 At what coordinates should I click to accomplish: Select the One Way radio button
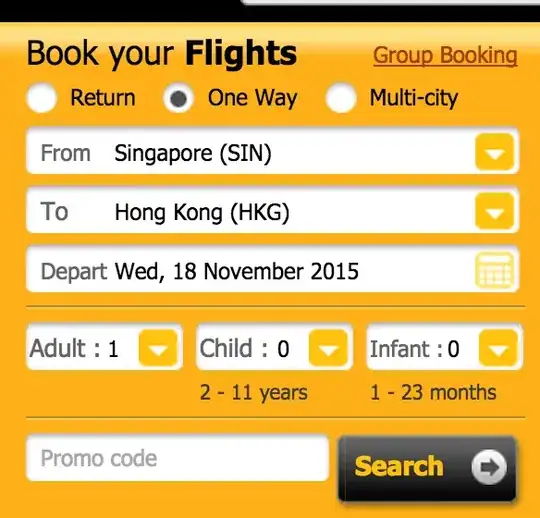(x=178, y=98)
